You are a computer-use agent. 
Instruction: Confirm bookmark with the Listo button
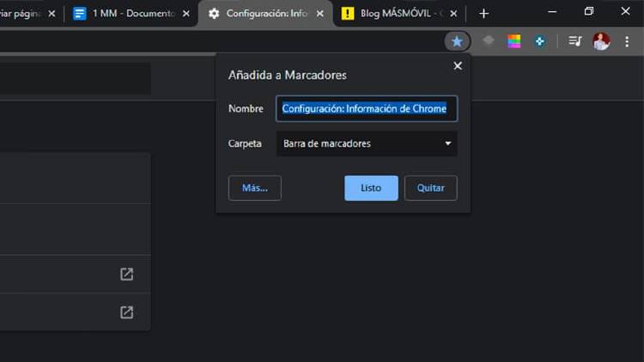[371, 188]
